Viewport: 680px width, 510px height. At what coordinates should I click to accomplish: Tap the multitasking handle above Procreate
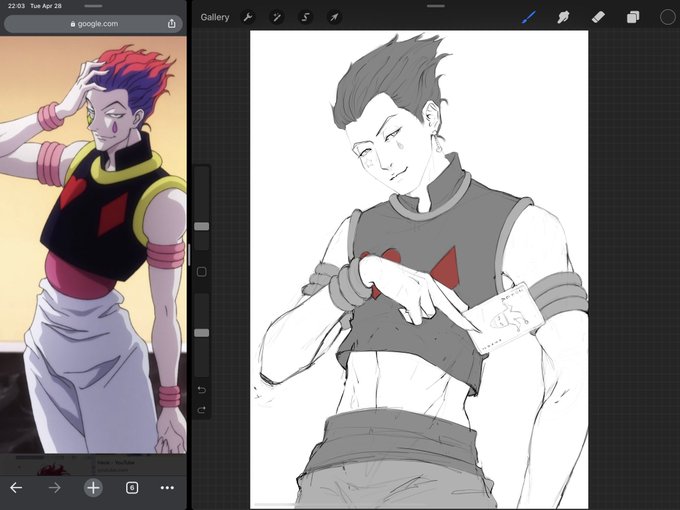(x=435, y=6)
